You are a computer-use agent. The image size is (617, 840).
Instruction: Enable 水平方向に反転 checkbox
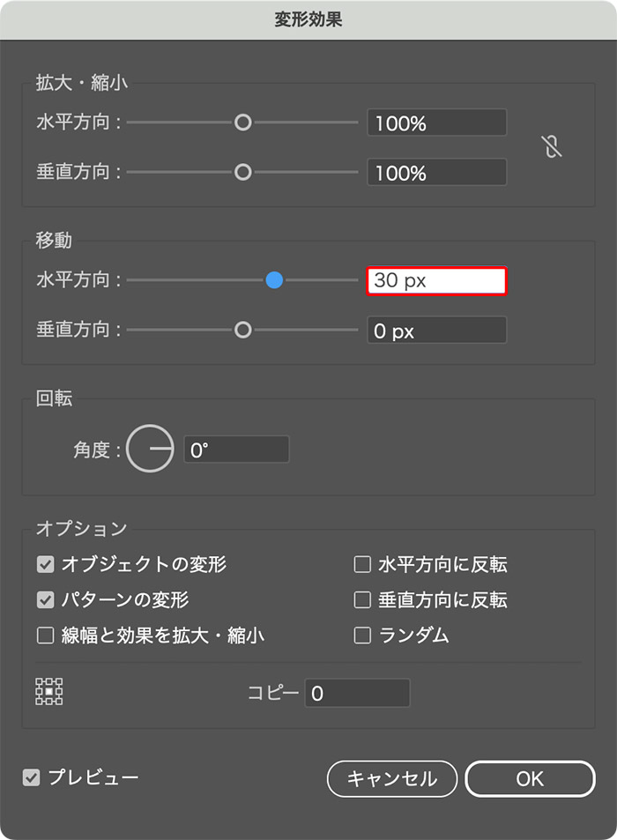coord(361,564)
